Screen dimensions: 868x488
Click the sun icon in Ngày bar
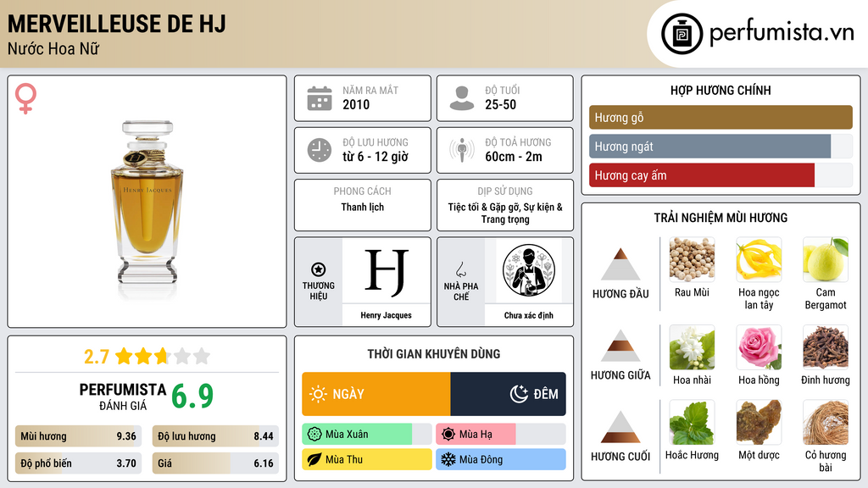point(318,394)
